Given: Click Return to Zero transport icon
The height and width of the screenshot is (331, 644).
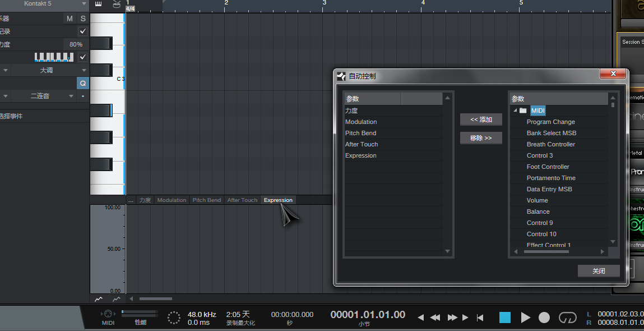Looking at the screenshot, I should click(x=480, y=318).
